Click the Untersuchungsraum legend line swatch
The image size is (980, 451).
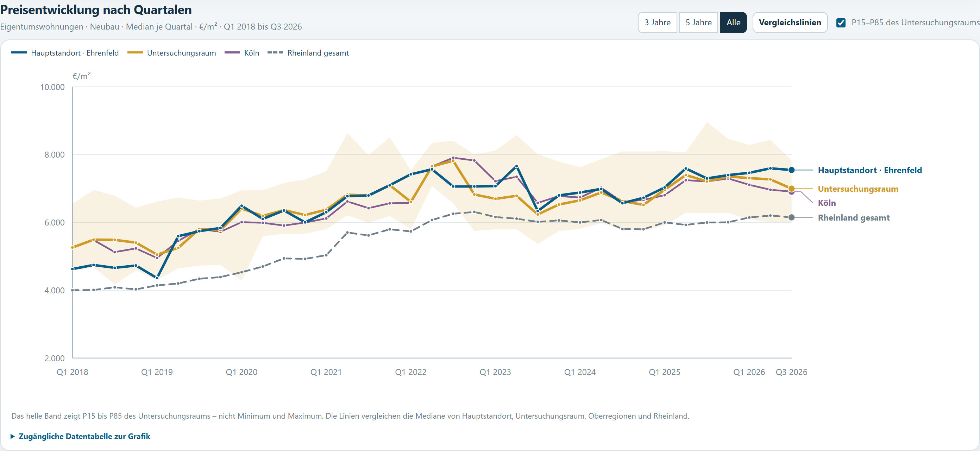tap(135, 53)
